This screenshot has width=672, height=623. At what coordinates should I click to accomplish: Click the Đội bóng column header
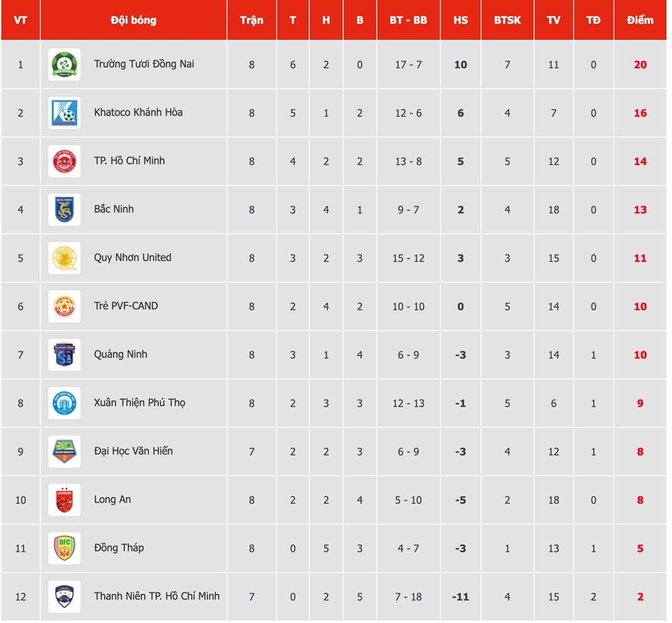[x=133, y=20]
